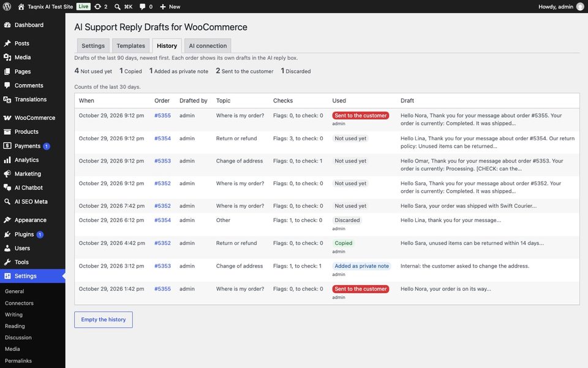Click the Dashboard gauge icon
This screenshot has width=588, height=368.
tap(7, 25)
